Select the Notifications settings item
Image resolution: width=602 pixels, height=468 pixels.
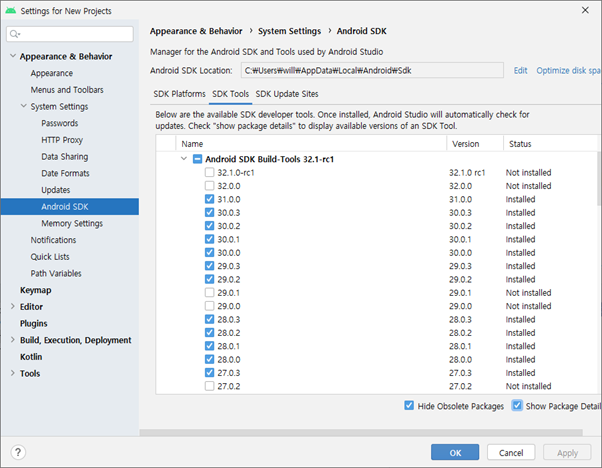(x=53, y=240)
